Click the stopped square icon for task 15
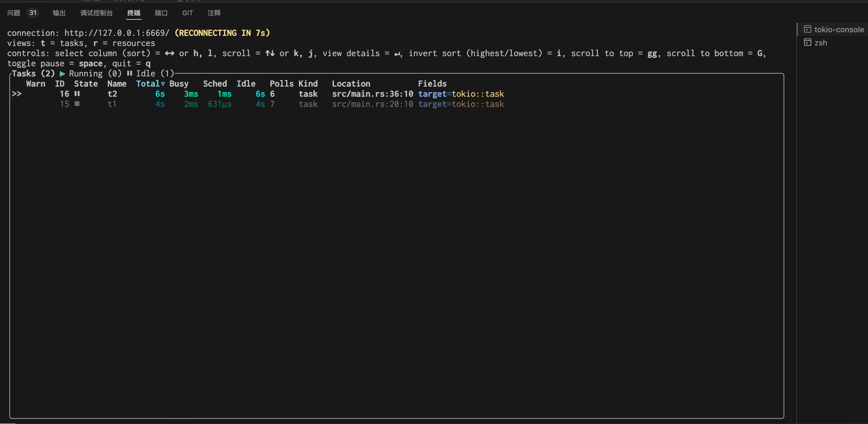This screenshot has height=424, width=868. coord(77,104)
